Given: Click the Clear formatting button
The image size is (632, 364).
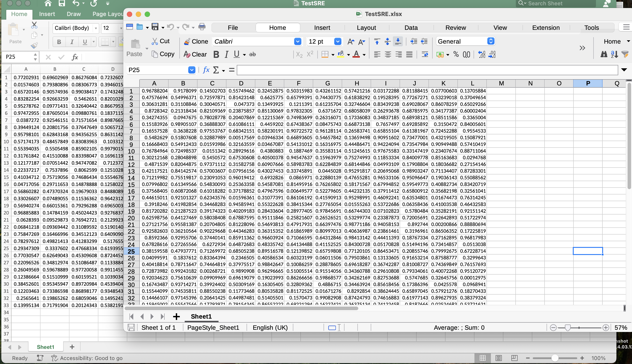Looking at the screenshot, I should (195, 54).
